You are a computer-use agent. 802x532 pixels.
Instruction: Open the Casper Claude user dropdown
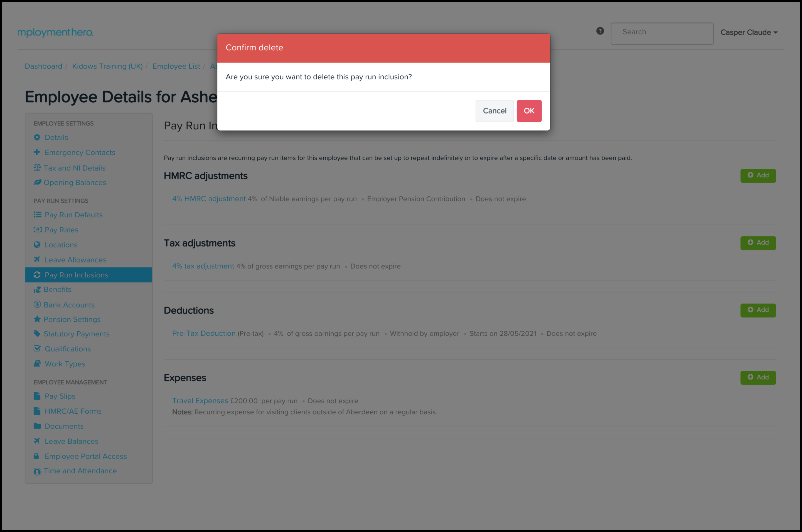(748, 33)
